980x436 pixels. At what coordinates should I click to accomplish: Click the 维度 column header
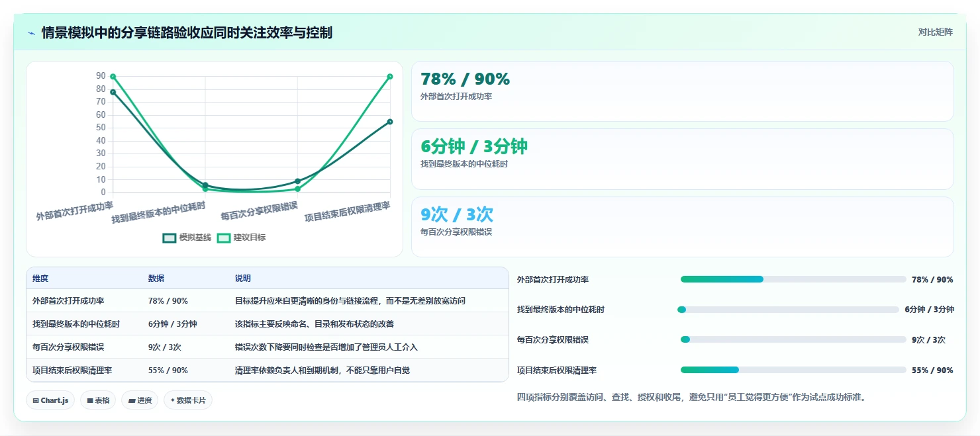point(40,279)
